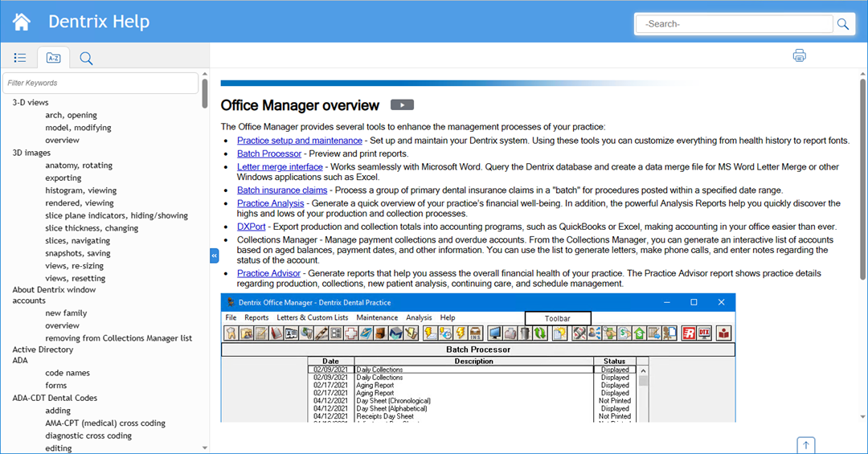Select the Practice Advisor link
Viewport: 868px width, 454px height.
(x=268, y=273)
